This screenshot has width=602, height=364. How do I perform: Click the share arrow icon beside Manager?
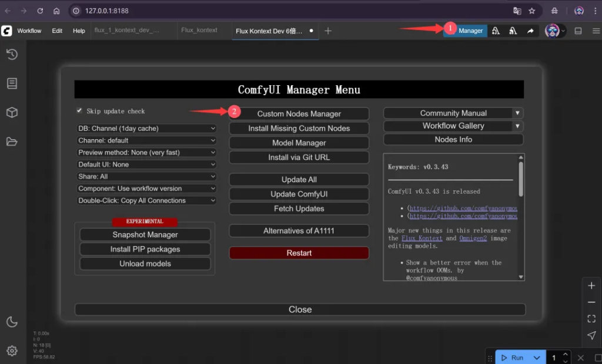530,31
